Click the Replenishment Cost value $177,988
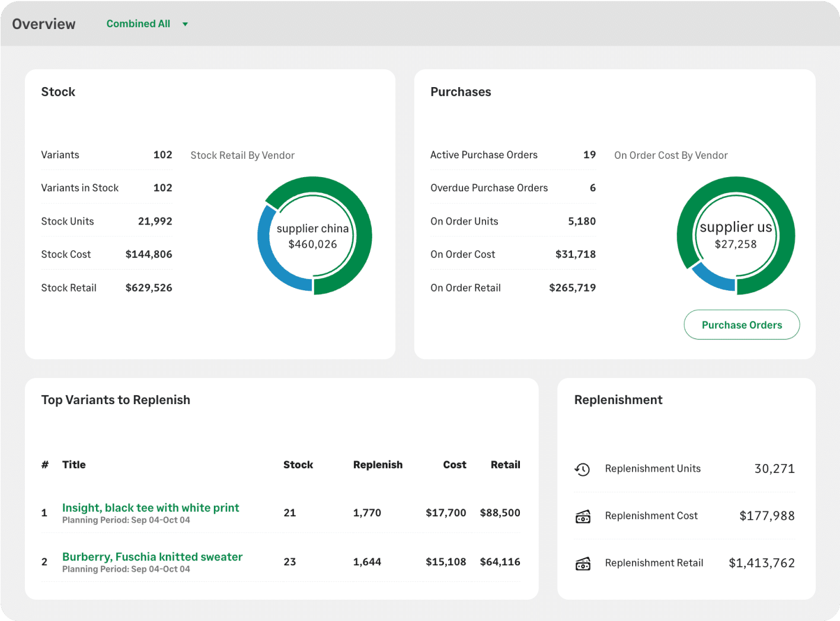Image resolution: width=840 pixels, height=621 pixels. point(767,516)
